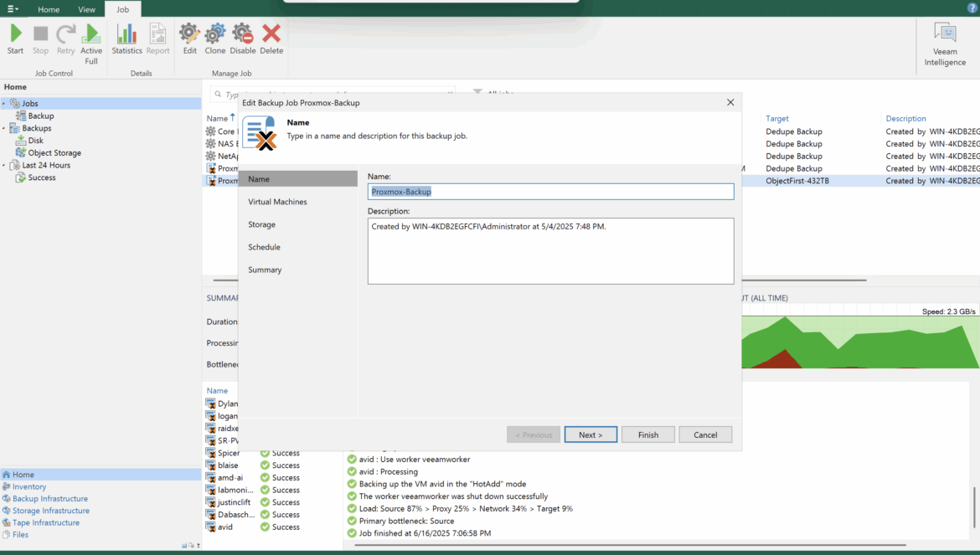Image resolution: width=980 pixels, height=555 pixels.
Task: Switch to the Home ribbon tab
Action: pyautogui.click(x=49, y=9)
